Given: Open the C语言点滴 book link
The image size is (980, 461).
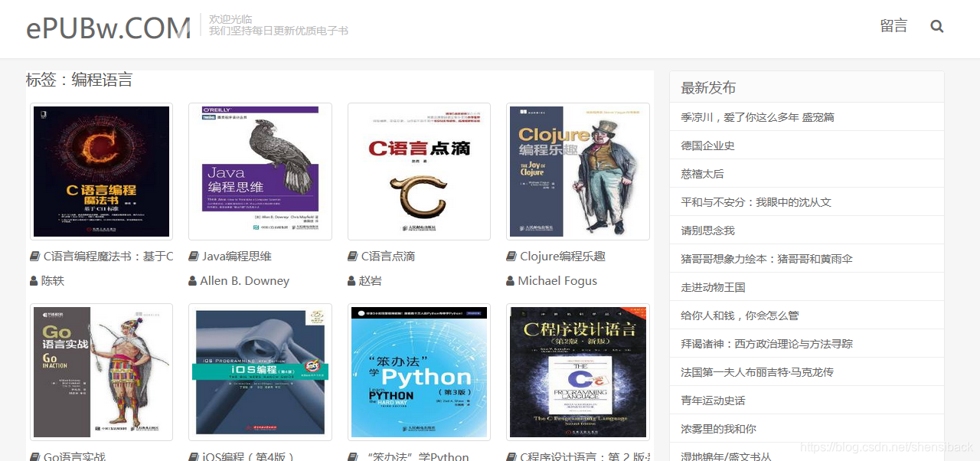Looking at the screenshot, I should pos(387,256).
